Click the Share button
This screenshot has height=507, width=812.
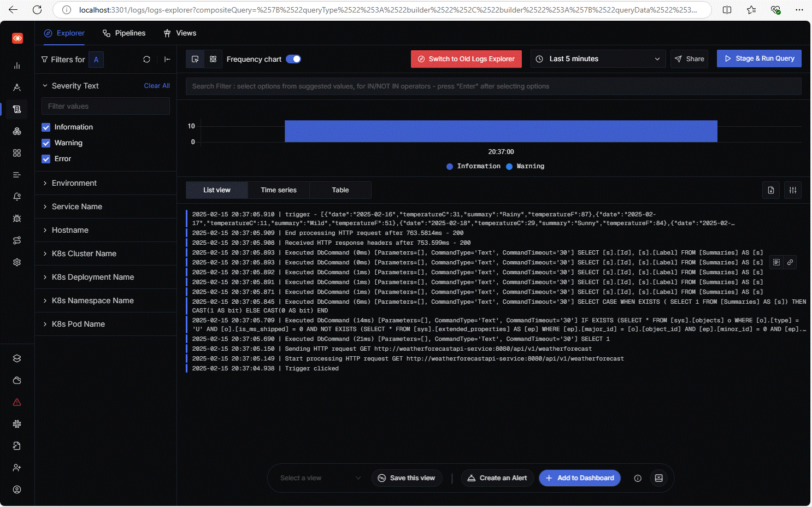pos(689,59)
